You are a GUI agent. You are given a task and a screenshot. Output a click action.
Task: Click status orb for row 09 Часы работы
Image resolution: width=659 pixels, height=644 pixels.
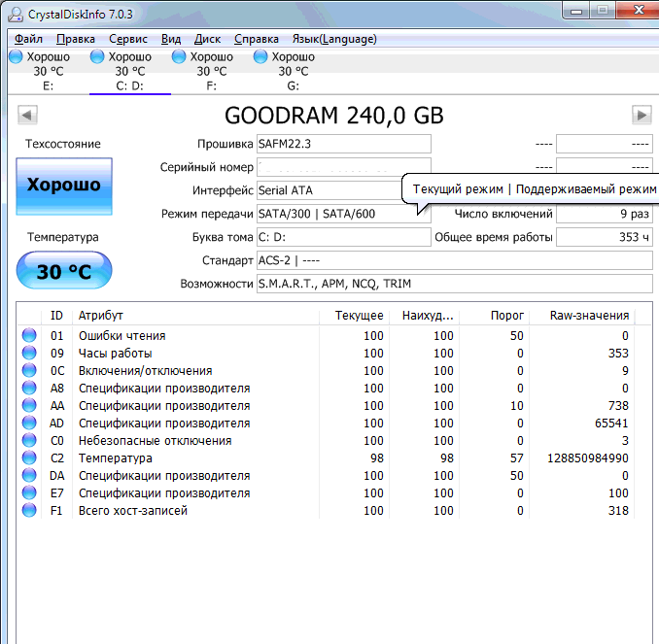pos(29,353)
